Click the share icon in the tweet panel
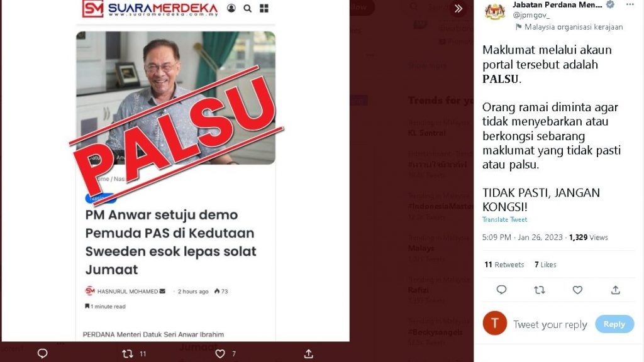 click(615, 290)
